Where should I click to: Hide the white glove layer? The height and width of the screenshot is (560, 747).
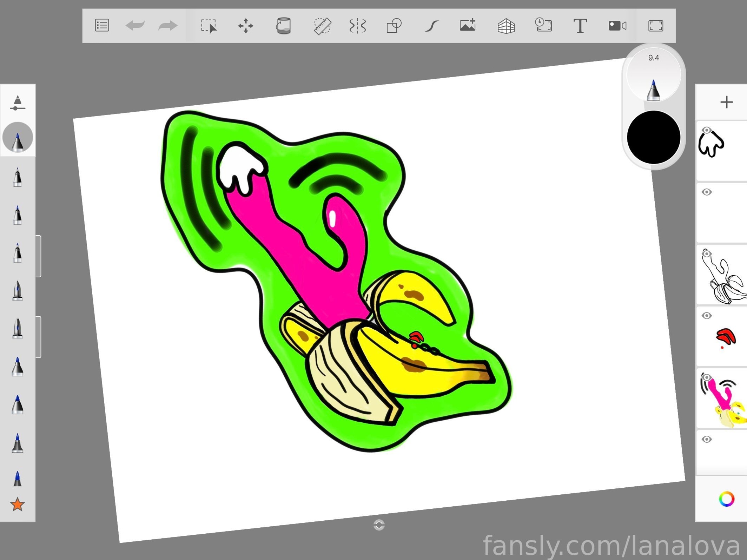[x=706, y=130]
